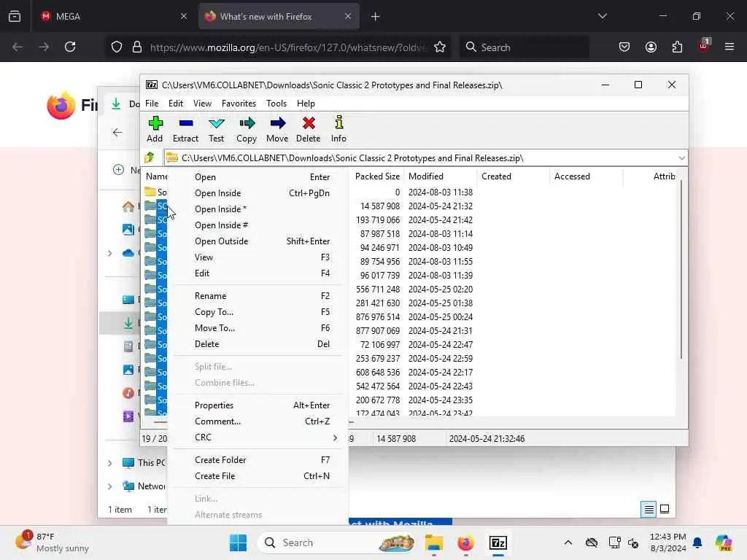Open the Firefox View icon
The image size is (747, 560).
pos(15,16)
